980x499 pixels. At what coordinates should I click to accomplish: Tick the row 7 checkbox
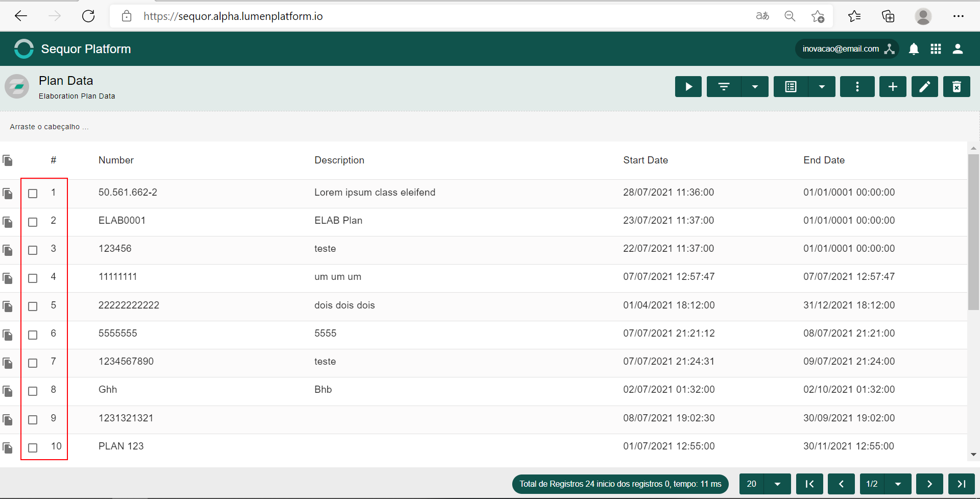pos(33,363)
